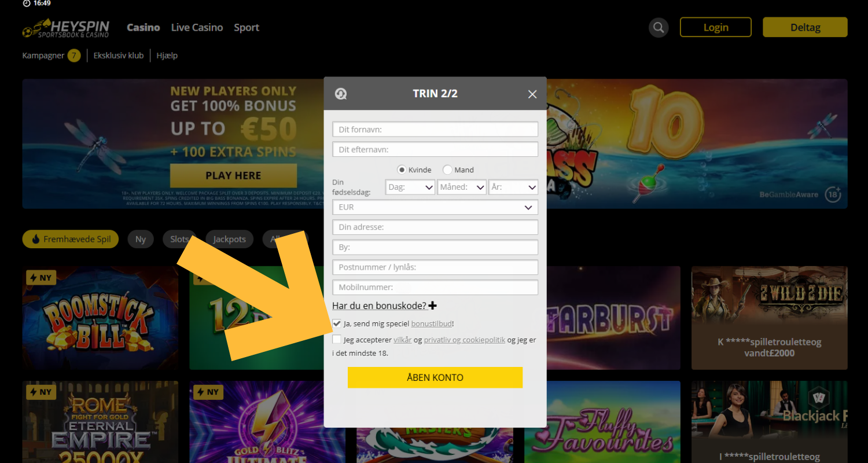Open the search magnifier icon
This screenshot has height=463, width=868.
coord(659,27)
